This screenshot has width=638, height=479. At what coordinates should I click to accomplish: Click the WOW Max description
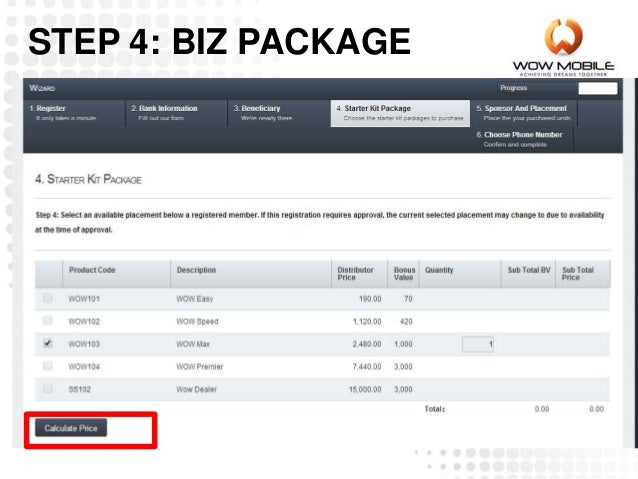[193, 344]
